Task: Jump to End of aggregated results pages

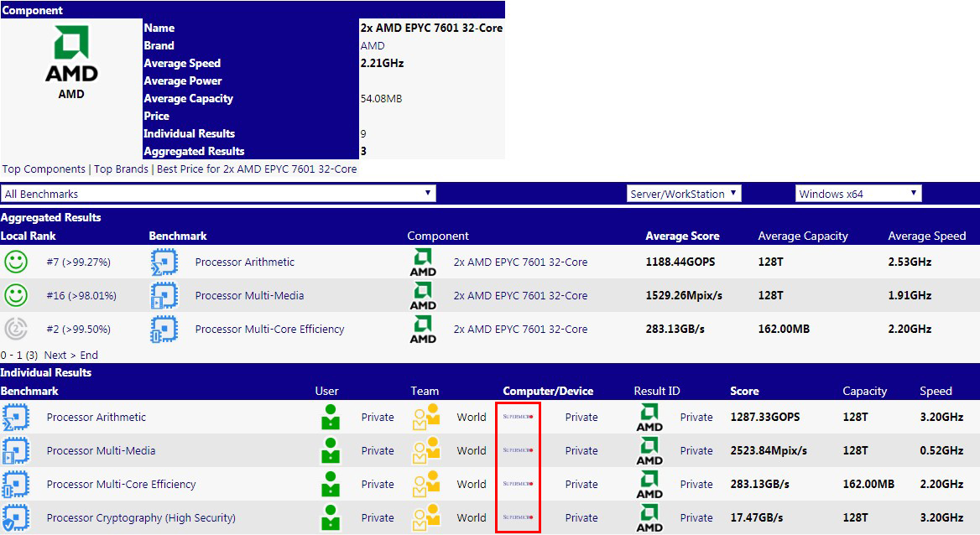Action: click(x=89, y=355)
